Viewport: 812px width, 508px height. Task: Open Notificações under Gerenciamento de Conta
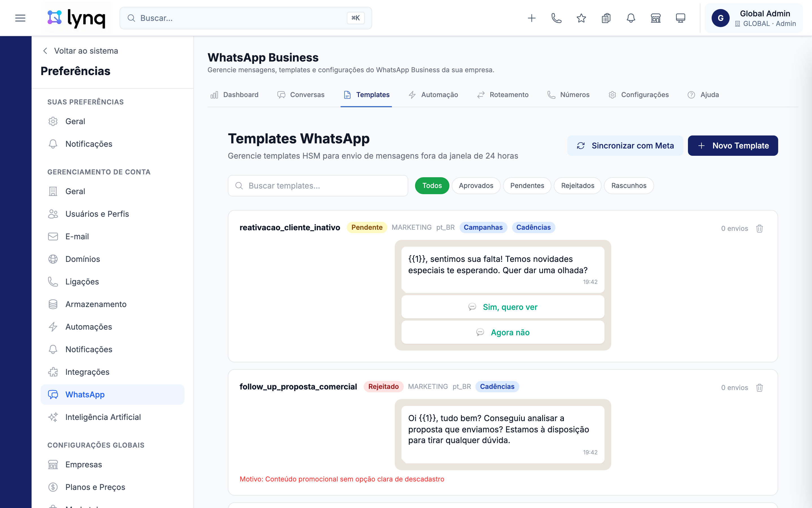[112, 349]
